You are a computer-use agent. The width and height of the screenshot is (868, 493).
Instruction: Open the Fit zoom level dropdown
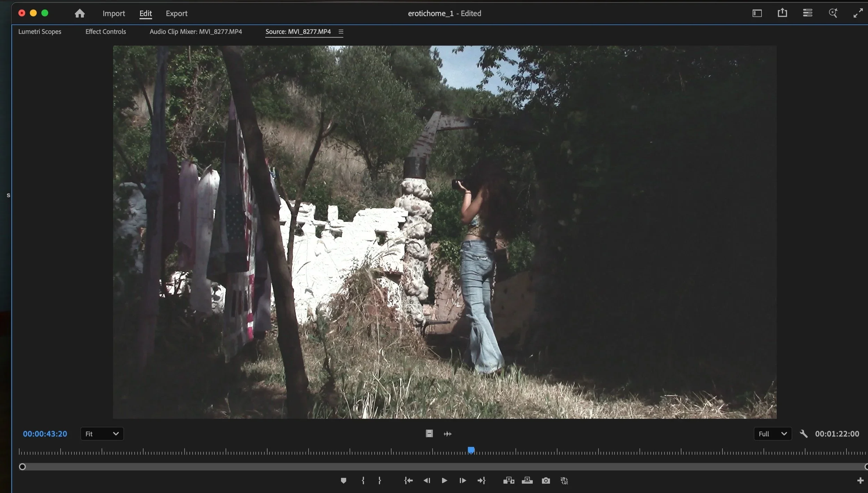pyautogui.click(x=102, y=434)
